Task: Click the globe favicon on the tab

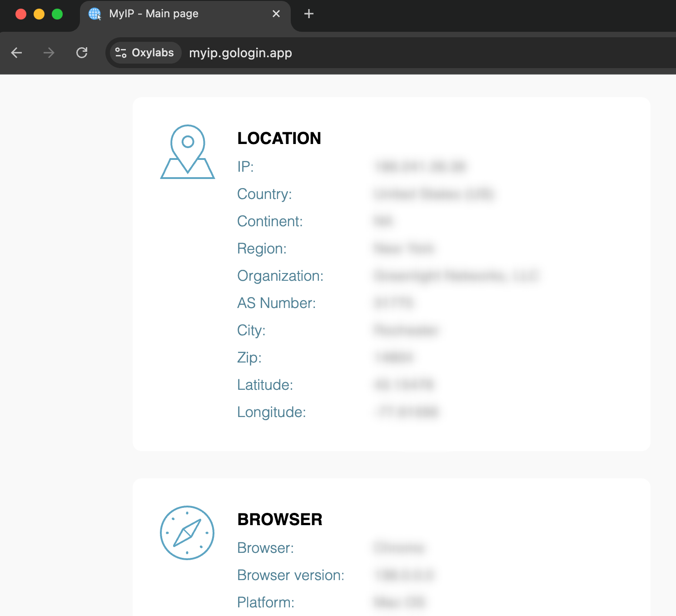Action: (94, 14)
